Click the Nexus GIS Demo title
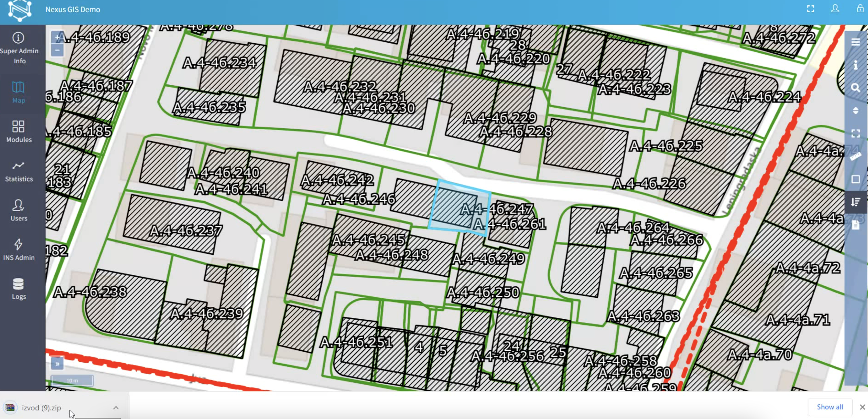The height and width of the screenshot is (419, 868). [x=73, y=9]
